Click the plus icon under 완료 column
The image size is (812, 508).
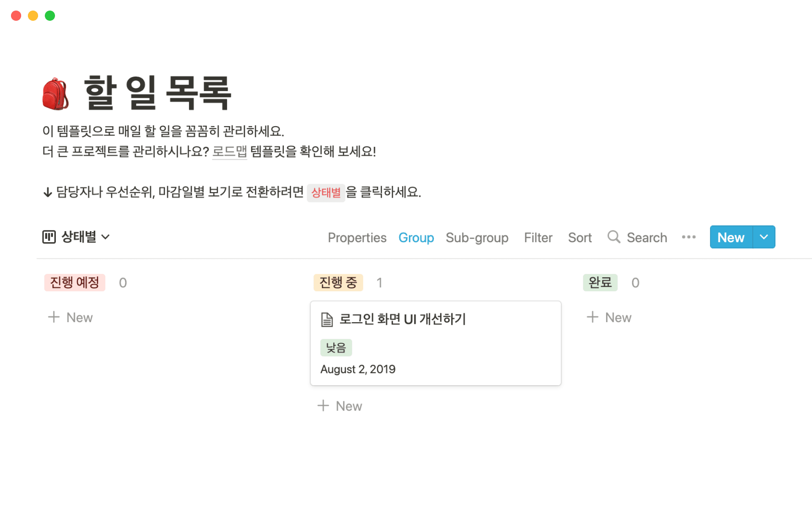pyautogui.click(x=593, y=317)
